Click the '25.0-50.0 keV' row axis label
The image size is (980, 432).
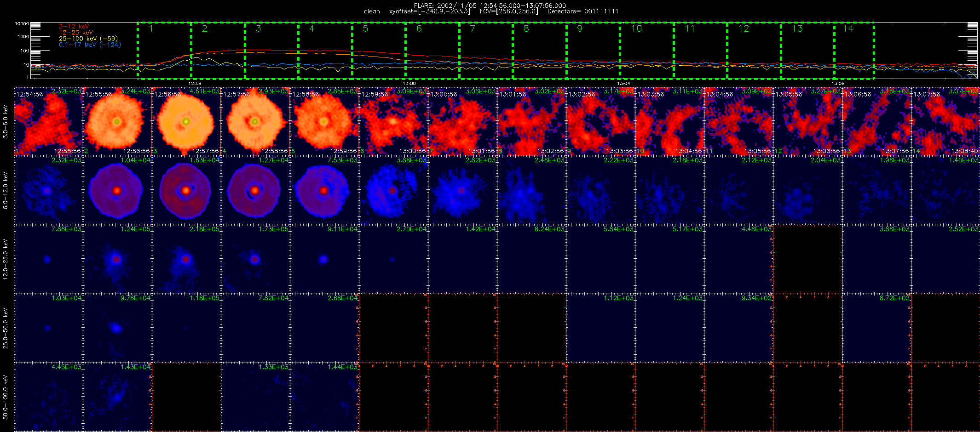pos(6,329)
